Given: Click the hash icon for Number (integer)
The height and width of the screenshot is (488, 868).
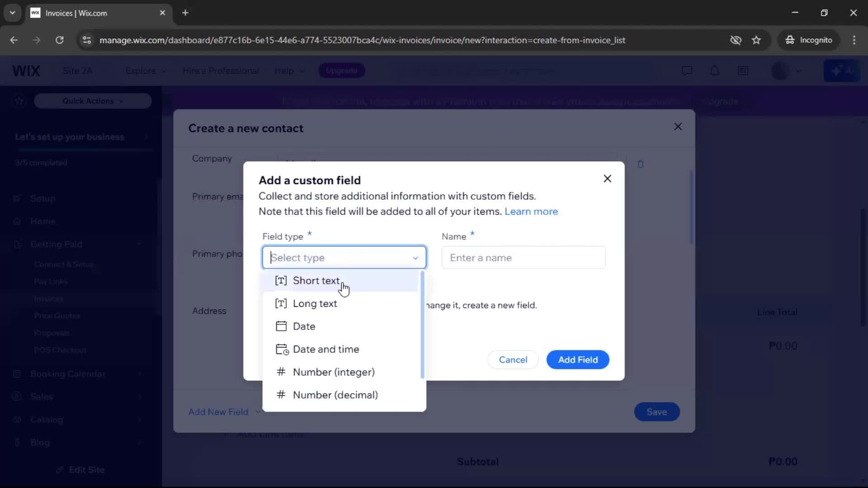Looking at the screenshot, I should 281,372.
